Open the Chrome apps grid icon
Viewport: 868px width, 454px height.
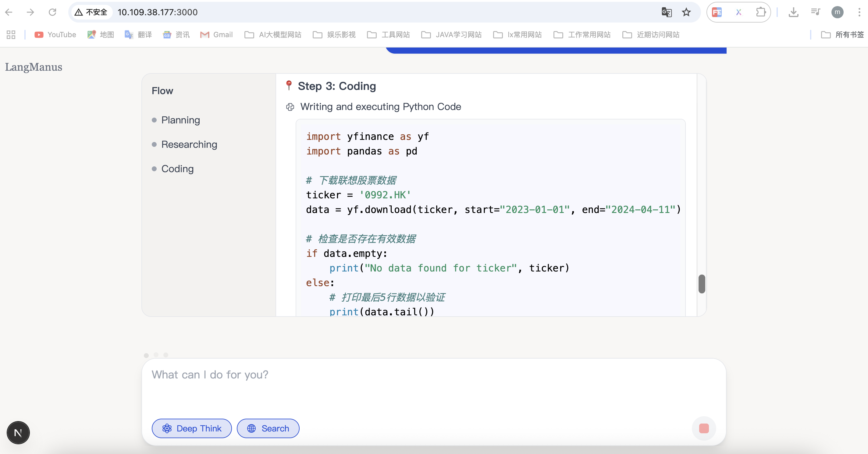[11, 35]
